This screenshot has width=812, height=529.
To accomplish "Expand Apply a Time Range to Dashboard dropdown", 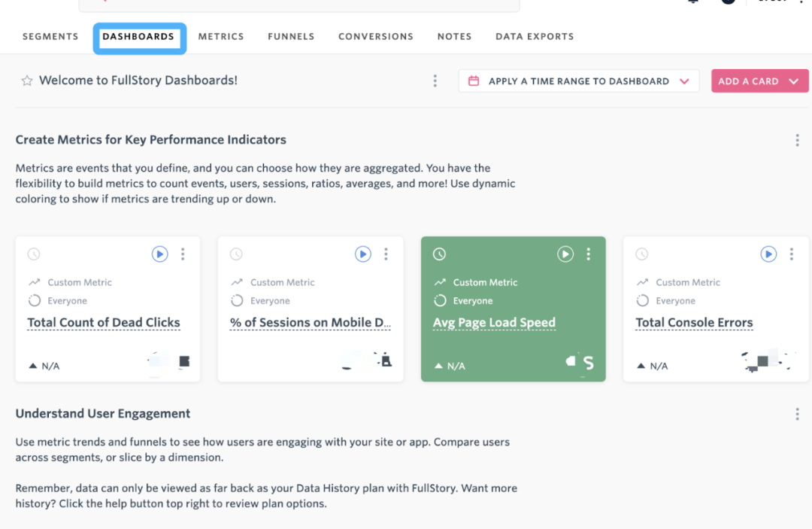I will (x=578, y=81).
